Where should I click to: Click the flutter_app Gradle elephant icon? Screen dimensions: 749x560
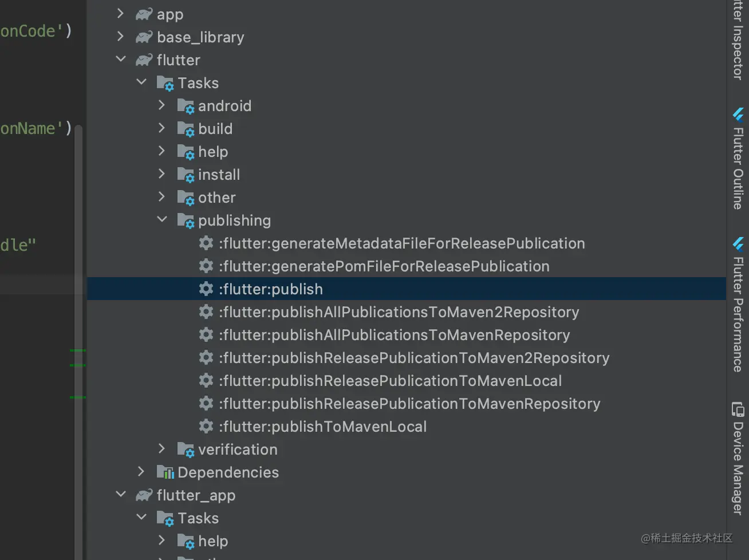pos(144,495)
